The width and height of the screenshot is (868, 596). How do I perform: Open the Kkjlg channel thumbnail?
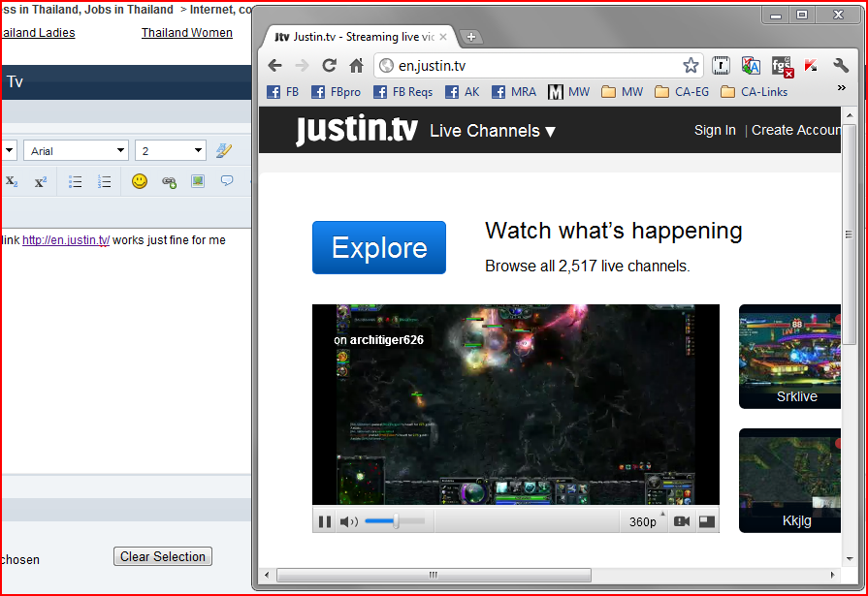click(790, 481)
